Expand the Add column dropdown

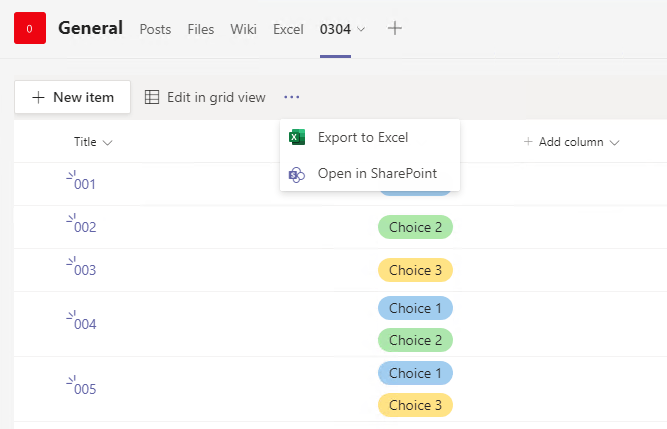click(614, 142)
